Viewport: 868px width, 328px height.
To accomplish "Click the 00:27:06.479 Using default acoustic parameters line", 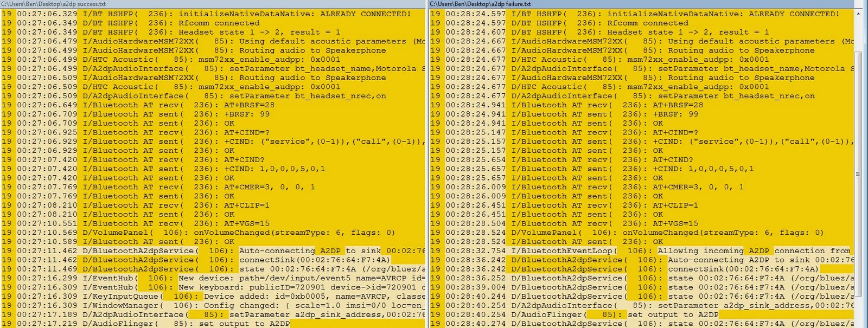I will 213,41.
